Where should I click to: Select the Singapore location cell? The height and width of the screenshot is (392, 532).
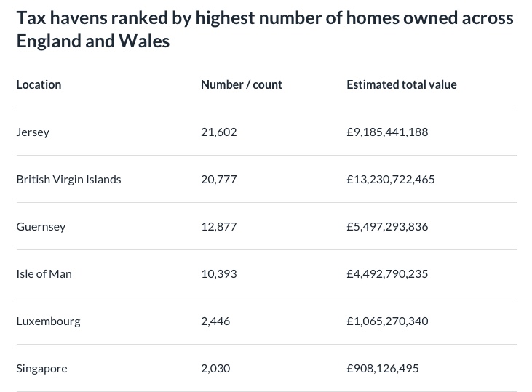[41, 368]
